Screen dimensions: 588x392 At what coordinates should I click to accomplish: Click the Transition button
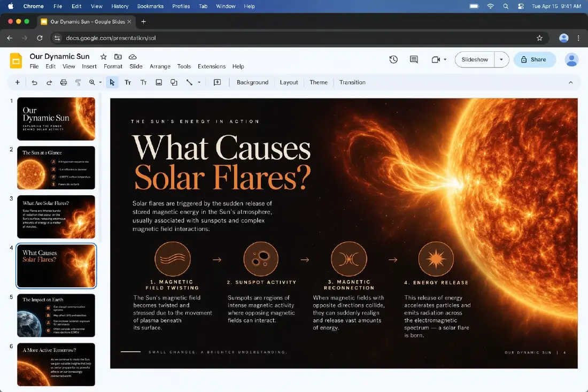pos(352,82)
